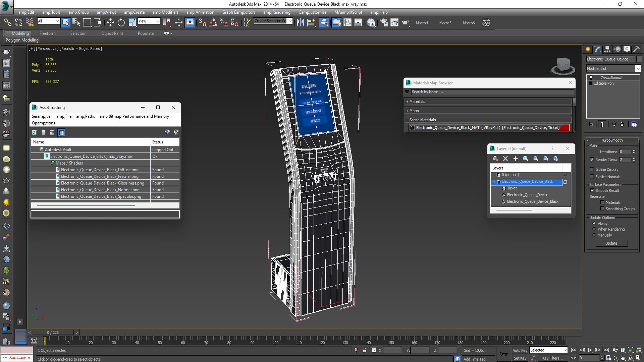This screenshot has height=362, width=644.
Task: Enable the Isoline Display checkbox
Action: 592,169
